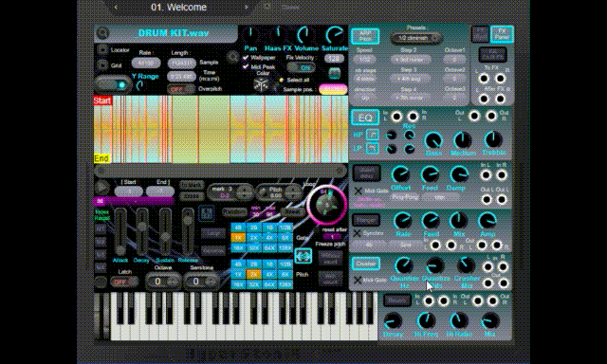Click the Pan knob

click(250, 35)
